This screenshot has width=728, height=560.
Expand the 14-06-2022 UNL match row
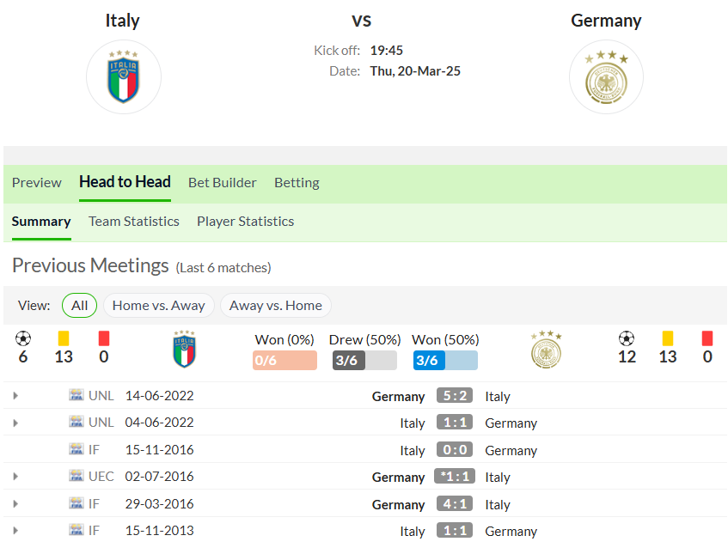[x=15, y=396]
